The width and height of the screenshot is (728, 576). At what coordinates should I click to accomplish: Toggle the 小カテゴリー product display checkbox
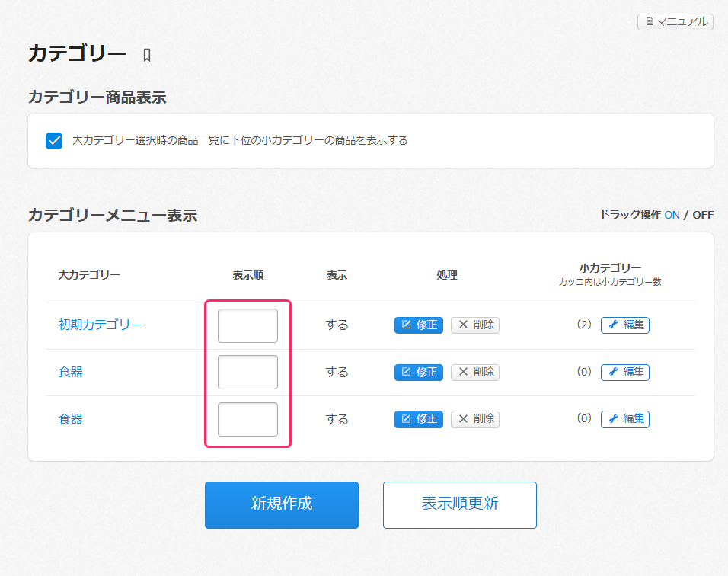[x=54, y=141]
